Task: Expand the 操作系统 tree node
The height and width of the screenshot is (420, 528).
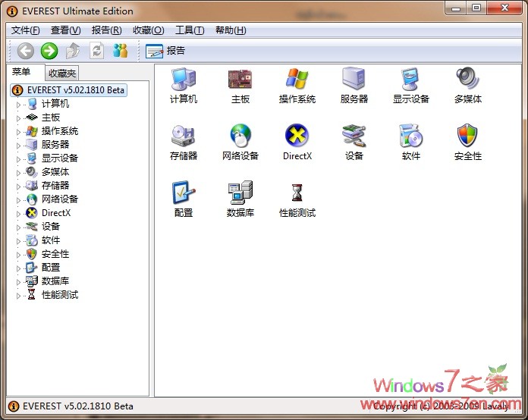Action: click(x=19, y=131)
